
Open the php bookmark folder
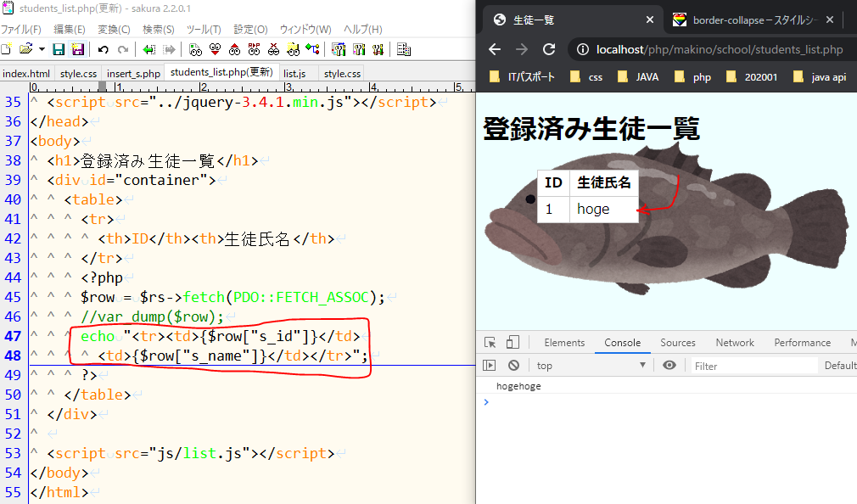693,77
